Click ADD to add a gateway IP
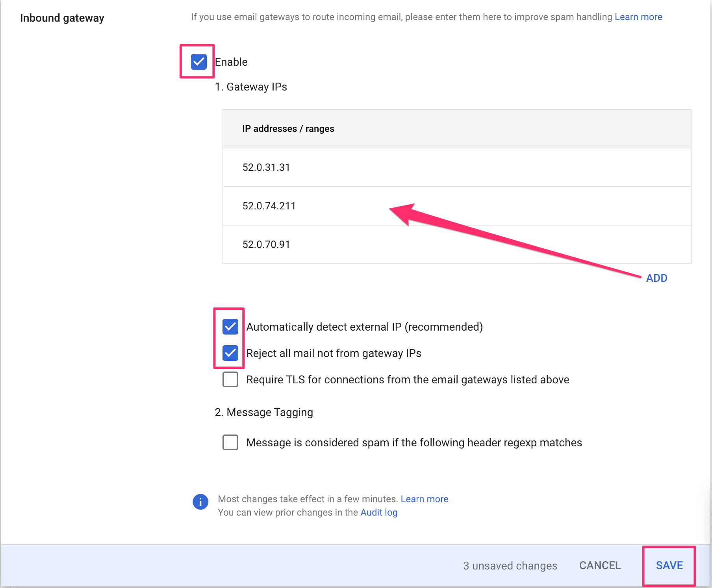712x588 pixels. 656,278
